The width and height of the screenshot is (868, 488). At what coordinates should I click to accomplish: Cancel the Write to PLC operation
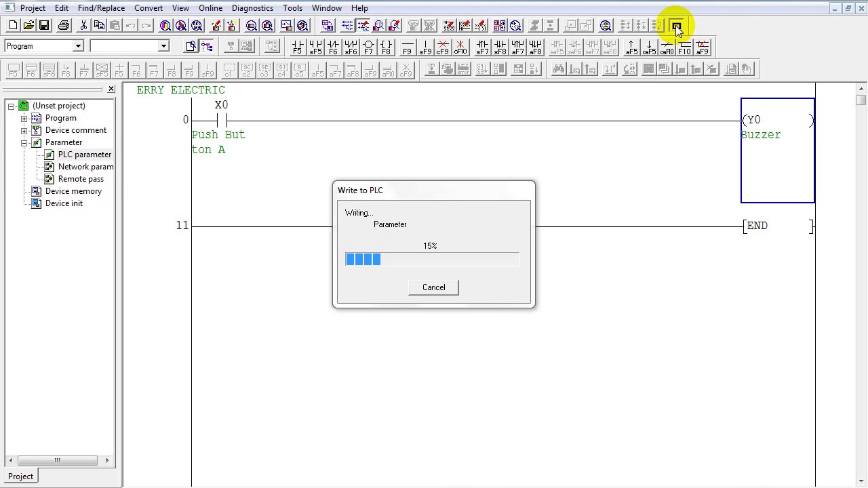click(434, 287)
